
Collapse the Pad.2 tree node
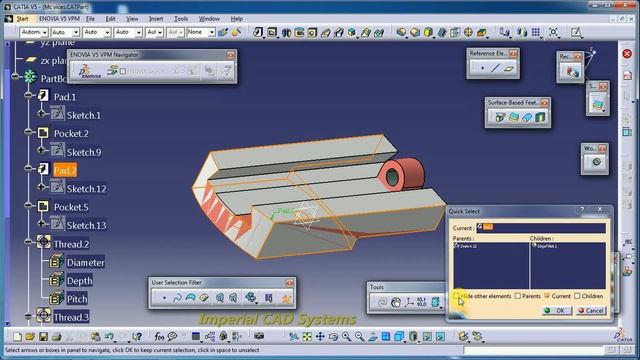28,168
